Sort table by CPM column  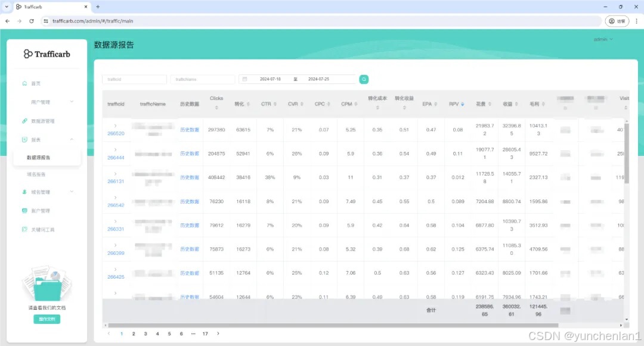coord(355,104)
